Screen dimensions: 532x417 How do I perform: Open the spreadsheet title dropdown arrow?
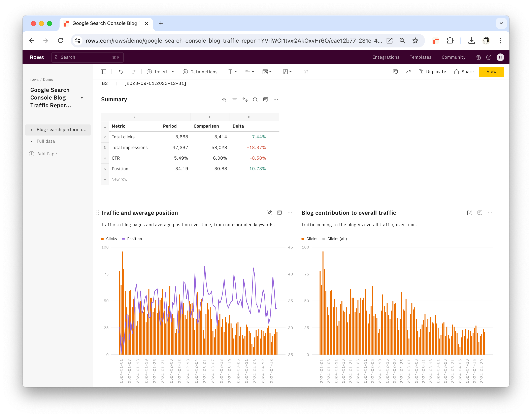point(81,98)
